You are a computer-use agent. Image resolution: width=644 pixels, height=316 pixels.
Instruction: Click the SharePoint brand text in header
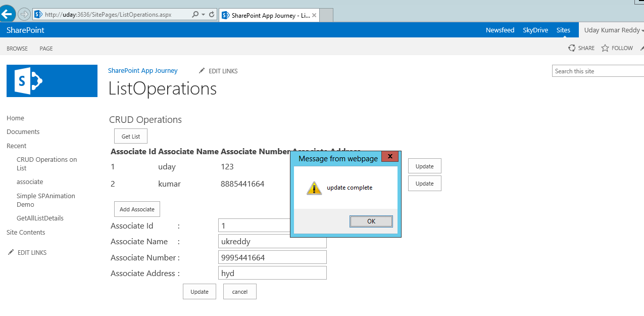click(x=25, y=30)
